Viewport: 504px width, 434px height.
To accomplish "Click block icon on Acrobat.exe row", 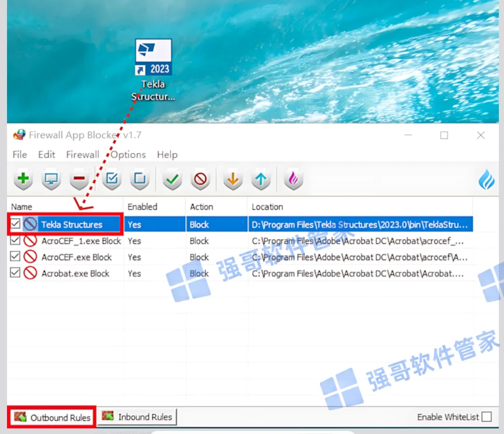I will coord(30,273).
